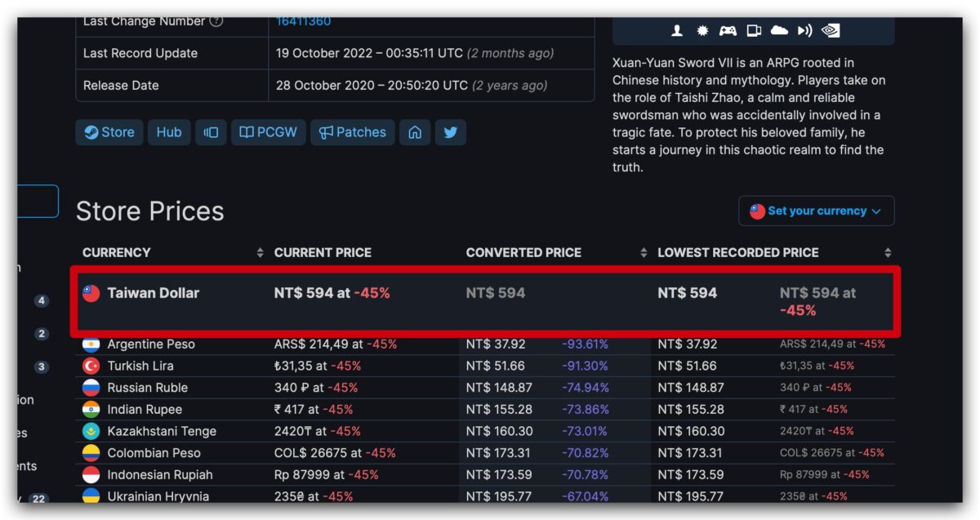Image resolution: width=980 pixels, height=520 pixels.
Task: Open the compare/vibrate icon button beside Hub
Action: coord(211,132)
